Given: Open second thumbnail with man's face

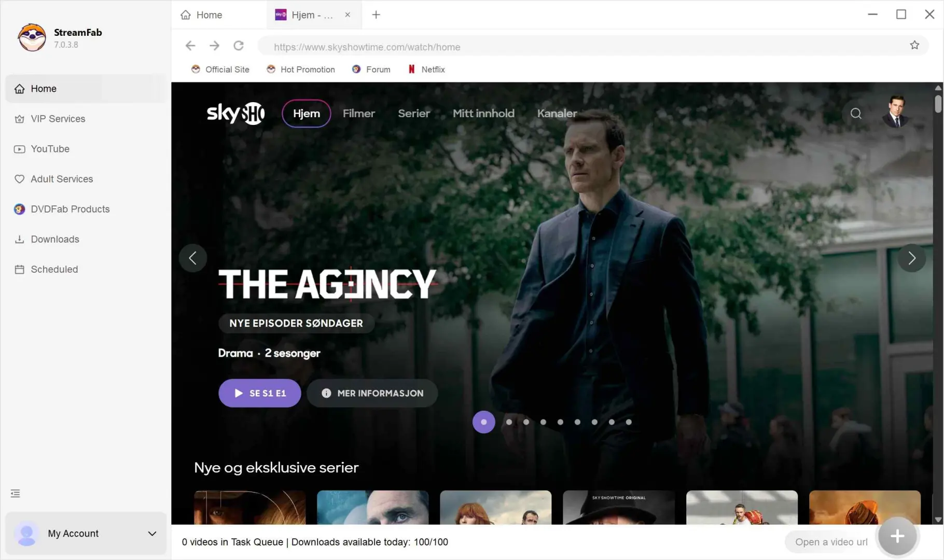Looking at the screenshot, I should 373,507.
